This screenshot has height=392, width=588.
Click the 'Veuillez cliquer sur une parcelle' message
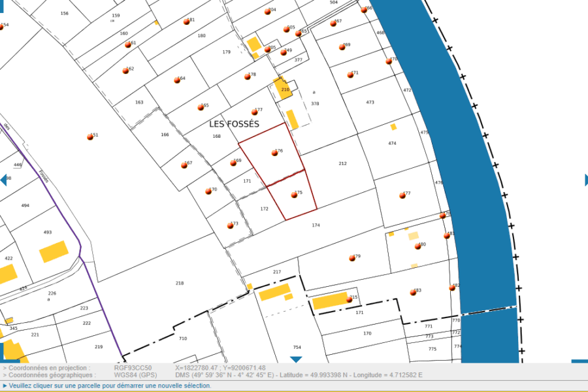point(110,385)
